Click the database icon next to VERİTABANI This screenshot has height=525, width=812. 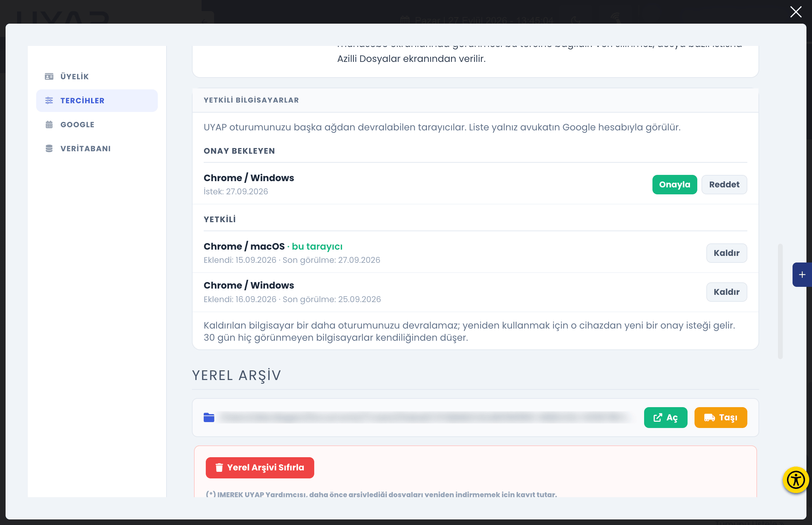coord(49,148)
